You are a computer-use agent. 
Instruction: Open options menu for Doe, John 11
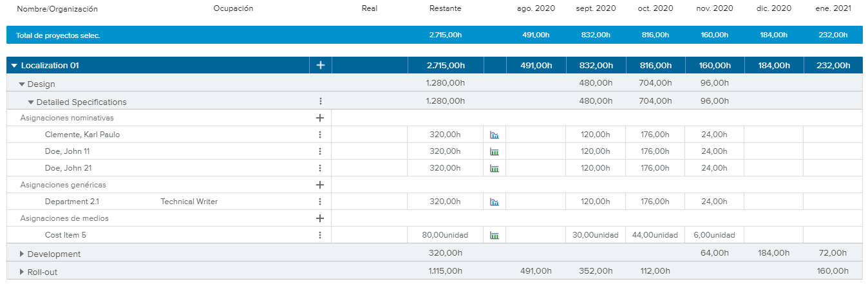click(x=320, y=151)
